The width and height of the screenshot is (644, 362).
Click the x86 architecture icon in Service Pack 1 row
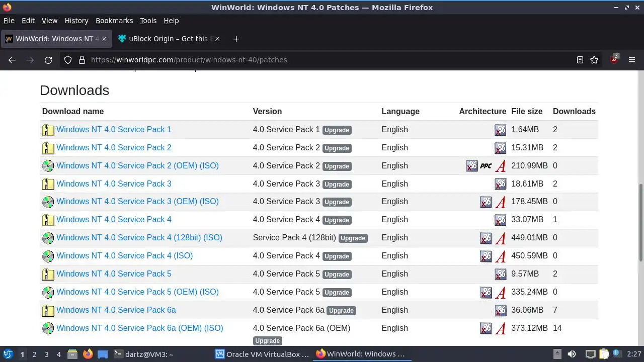point(500,130)
